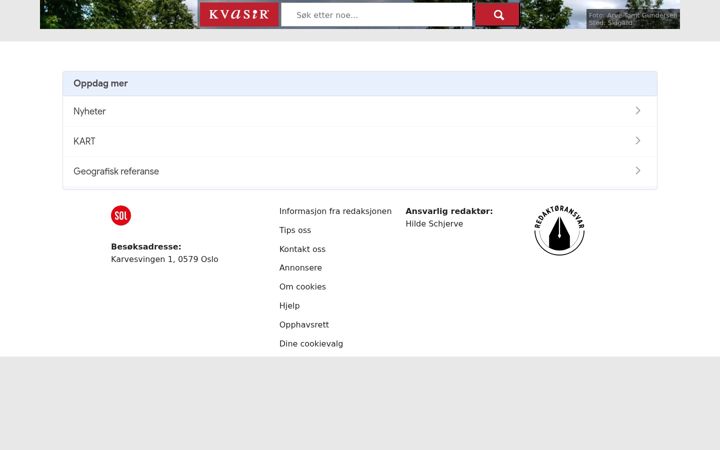
Task: Open the Opphavsrett link
Action: [x=304, y=325]
